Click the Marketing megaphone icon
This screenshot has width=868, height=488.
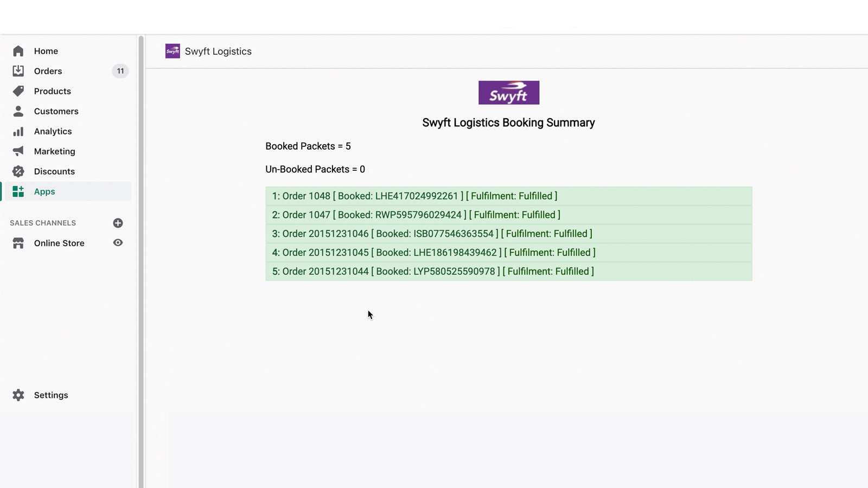click(x=18, y=151)
